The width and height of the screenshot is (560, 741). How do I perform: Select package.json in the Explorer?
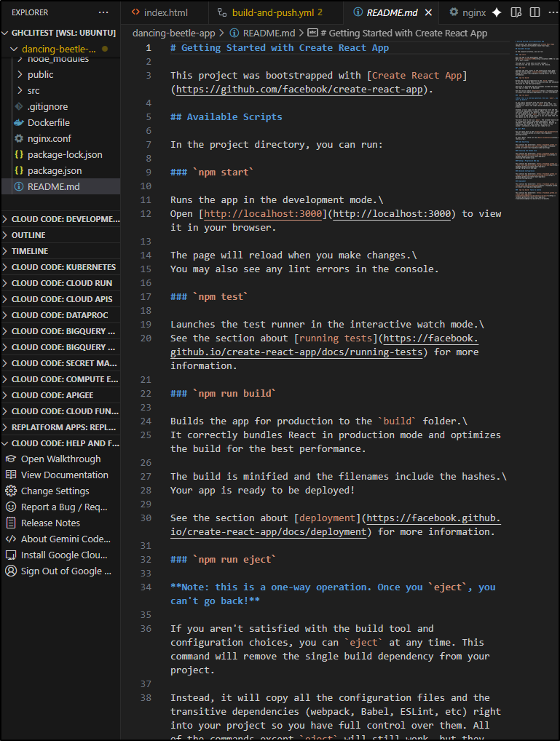tap(55, 171)
